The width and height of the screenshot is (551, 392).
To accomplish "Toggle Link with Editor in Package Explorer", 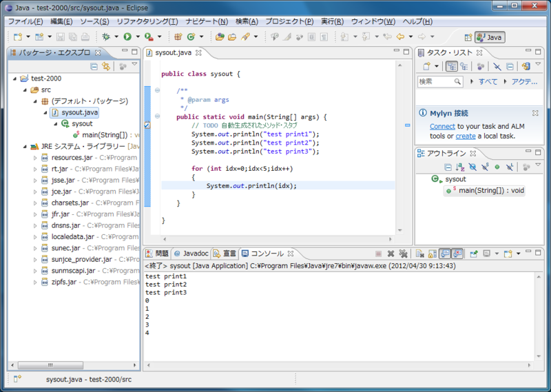I will [x=106, y=66].
